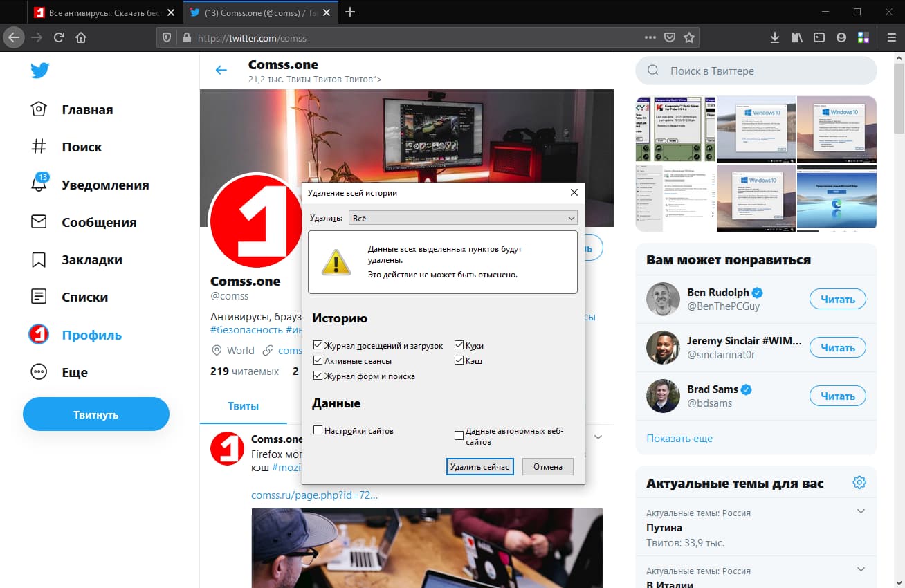Click the Firefox library icon
Image resolution: width=905 pixels, height=588 pixels.
click(x=796, y=37)
